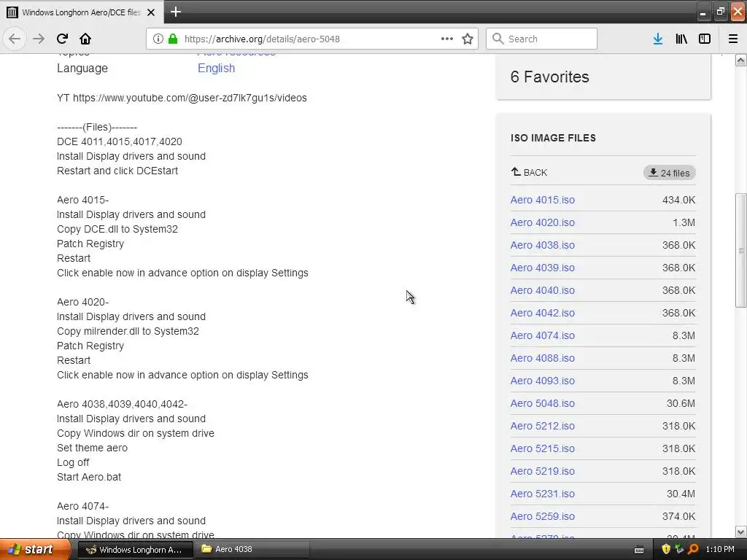The width and height of the screenshot is (747, 560).
Task: Click the 'Copy milrender.dll to System32' line
Action: 128,332
